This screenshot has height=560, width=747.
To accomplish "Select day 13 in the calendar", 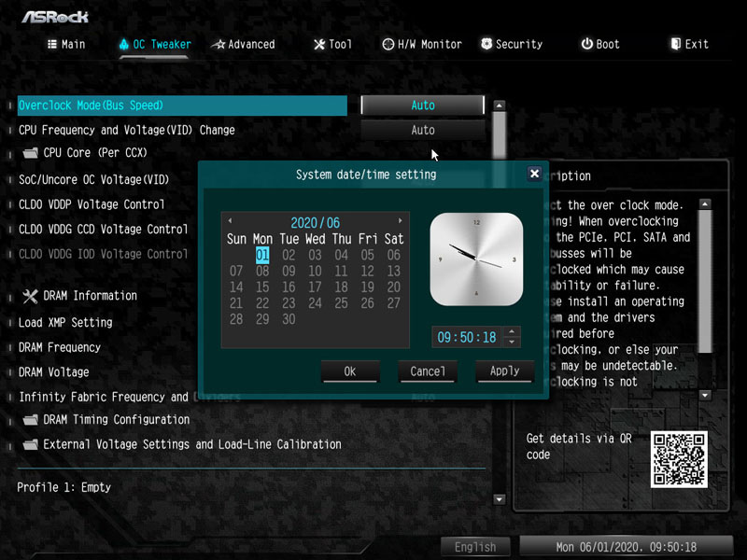I will point(393,271).
